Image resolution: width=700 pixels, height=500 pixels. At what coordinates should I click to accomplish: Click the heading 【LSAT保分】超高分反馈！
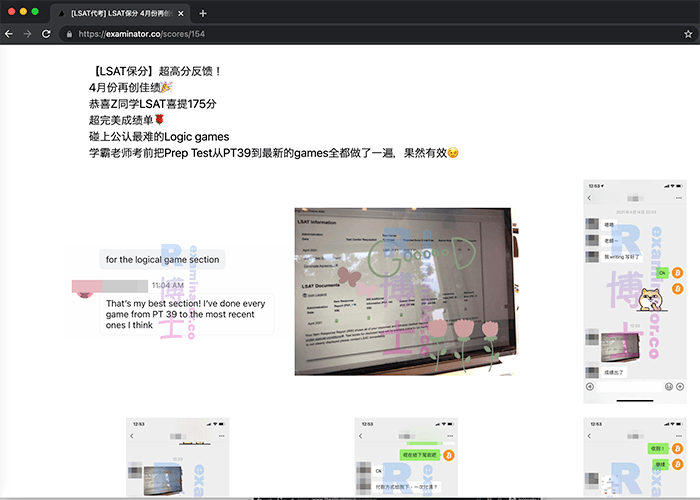click(155, 71)
